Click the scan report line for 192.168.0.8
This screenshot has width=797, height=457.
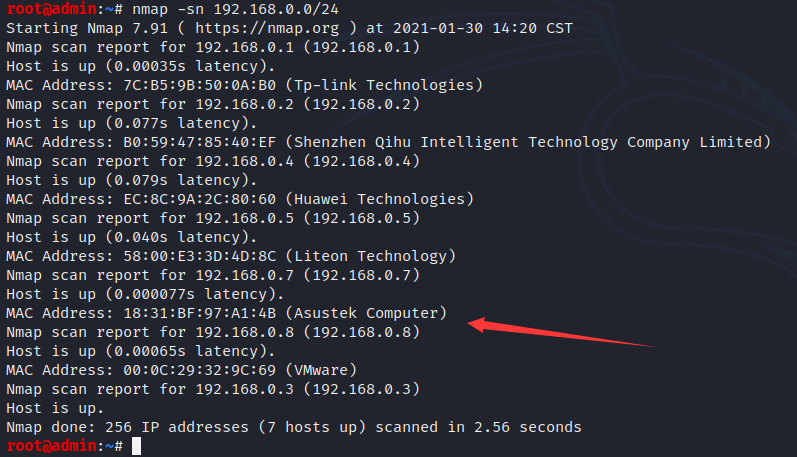tap(213, 332)
